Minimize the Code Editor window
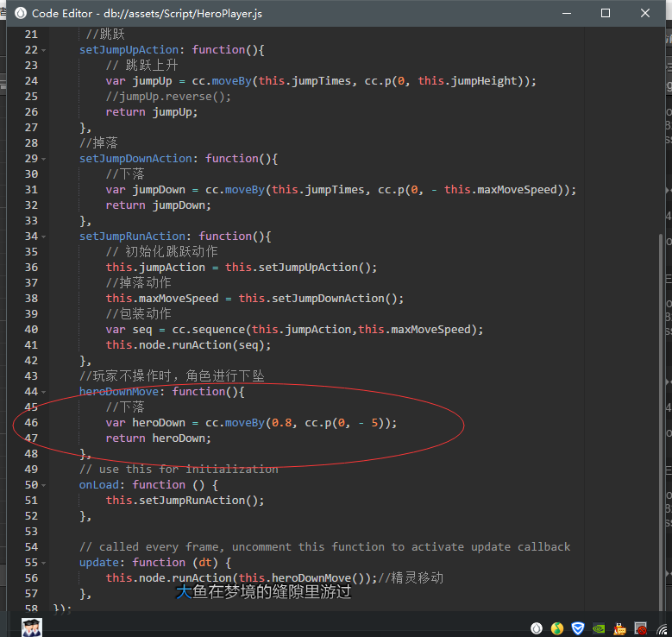 pyautogui.click(x=567, y=13)
